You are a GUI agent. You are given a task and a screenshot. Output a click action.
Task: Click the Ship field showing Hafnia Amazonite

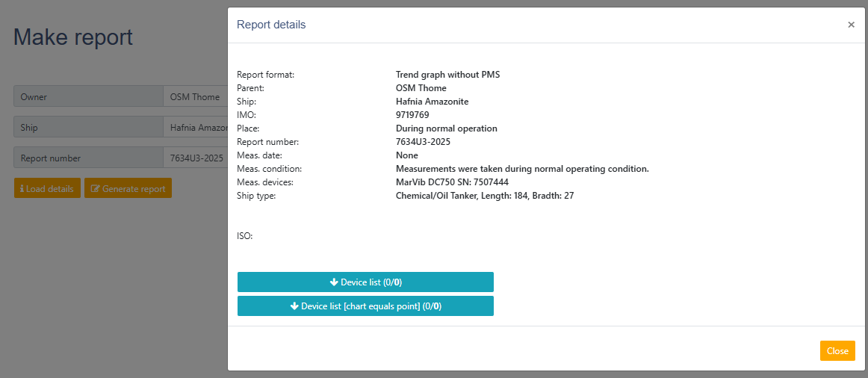pyautogui.click(x=196, y=128)
